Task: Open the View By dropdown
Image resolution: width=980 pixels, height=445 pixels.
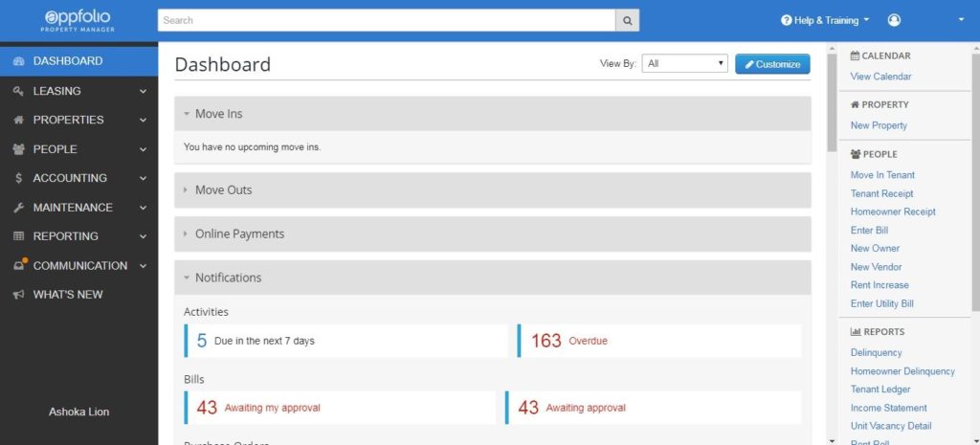Action: coord(684,63)
